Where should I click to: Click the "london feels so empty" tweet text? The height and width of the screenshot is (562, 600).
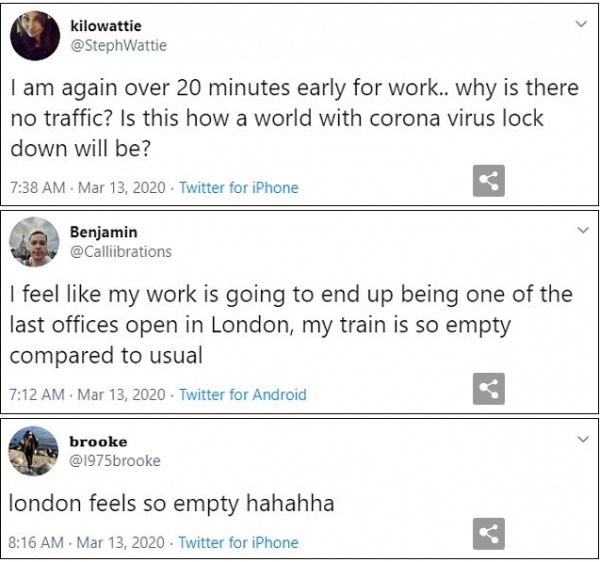pyautogui.click(x=171, y=504)
